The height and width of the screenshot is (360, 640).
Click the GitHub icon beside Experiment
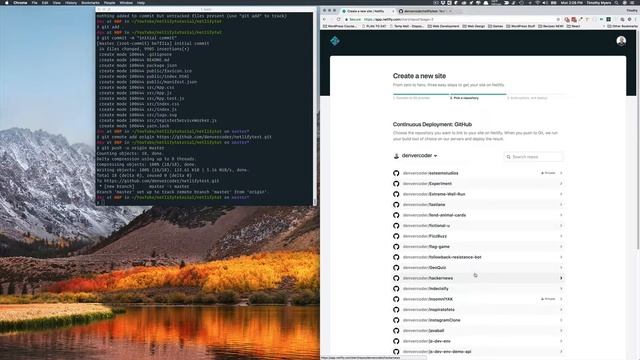pos(396,184)
